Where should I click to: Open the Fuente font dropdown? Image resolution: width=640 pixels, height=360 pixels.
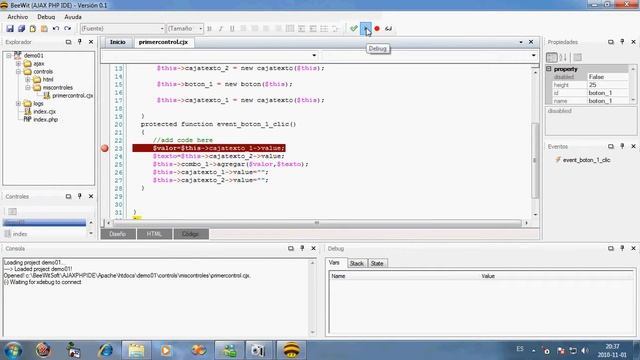point(162,29)
